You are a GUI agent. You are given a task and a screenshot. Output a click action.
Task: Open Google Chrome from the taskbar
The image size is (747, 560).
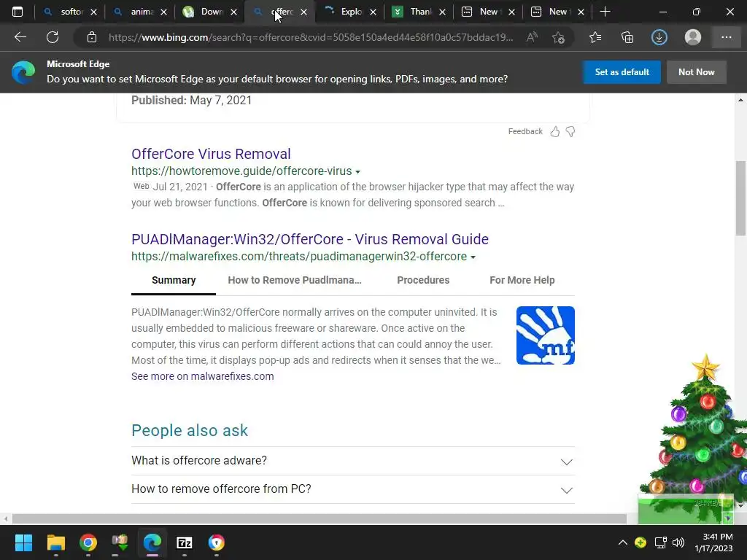pyautogui.click(x=88, y=542)
